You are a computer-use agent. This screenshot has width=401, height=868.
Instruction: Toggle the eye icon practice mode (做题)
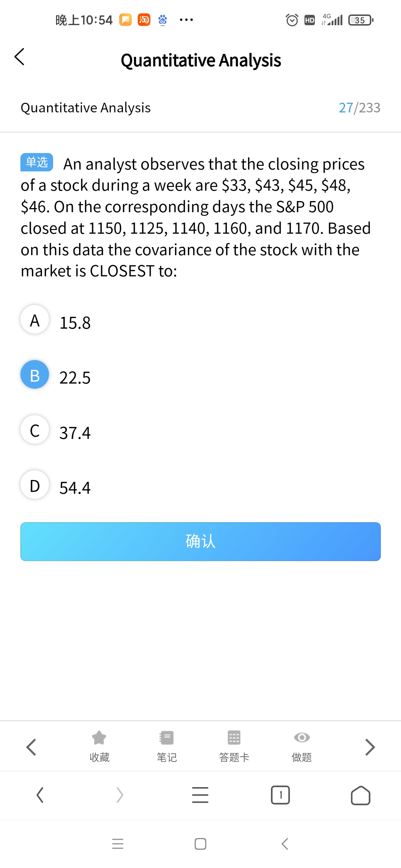[x=301, y=738]
